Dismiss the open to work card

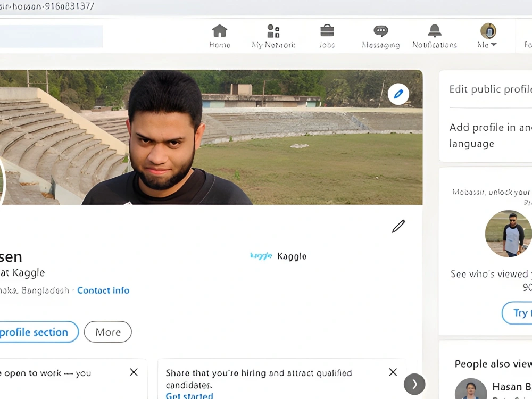[x=134, y=372]
